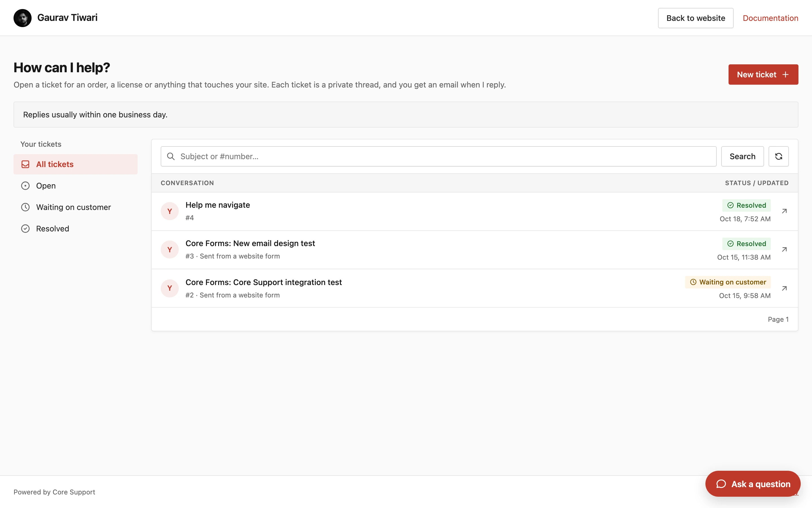Click the Y avatar of ticket #3
The height and width of the screenshot is (508, 812).
[x=170, y=249]
